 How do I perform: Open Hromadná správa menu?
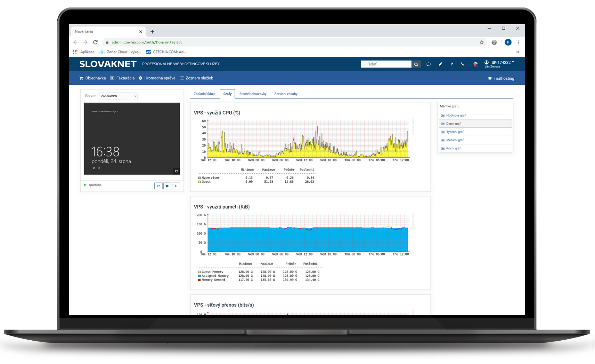point(157,78)
